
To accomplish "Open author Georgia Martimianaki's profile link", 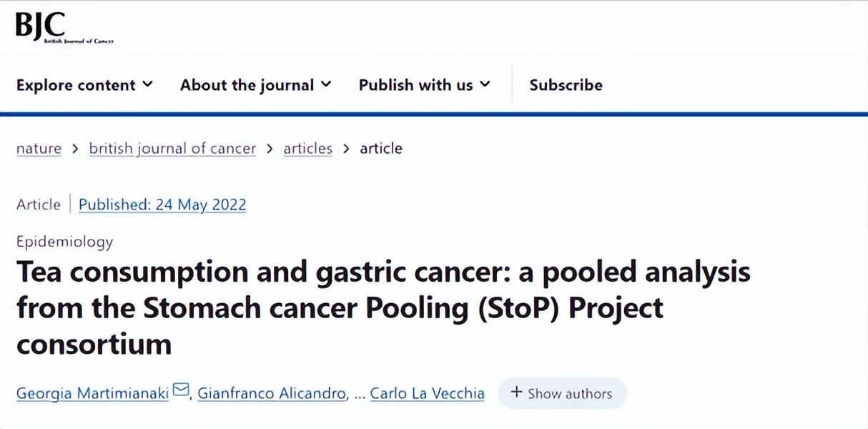I will (92, 393).
